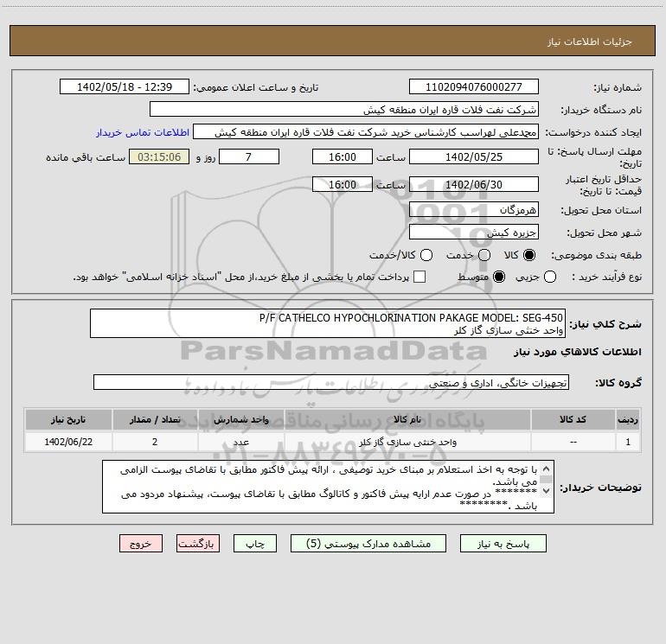The height and width of the screenshot is (644, 666).
Task: Open مشاهده مدارک پیوستی (5) button
Action: [368, 544]
